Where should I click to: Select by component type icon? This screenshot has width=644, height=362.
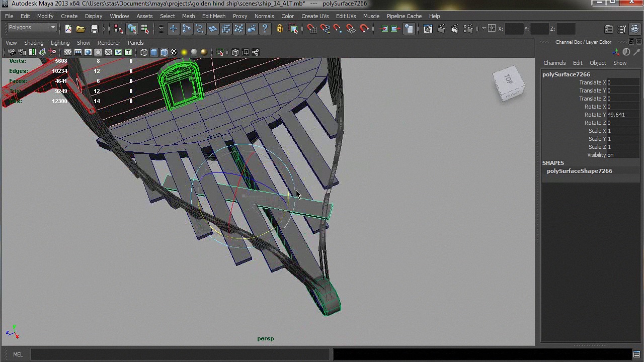pyautogui.click(x=145, y=29)
